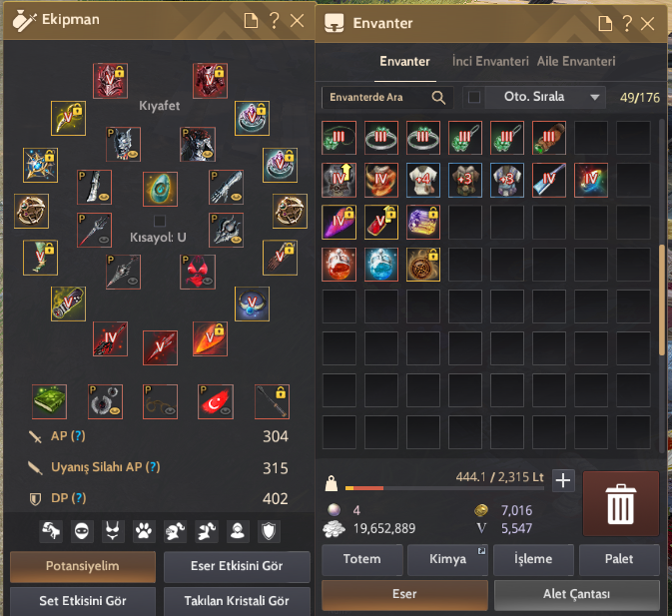Viewport: 672px width, 616px height.
Task: Toggle the small checkbox above Kısayol: U
Action: click(x=160, y=221)
